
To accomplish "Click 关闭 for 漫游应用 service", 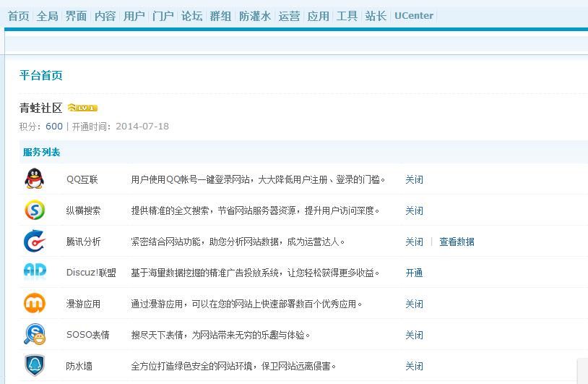I will (x=414, y=304).
